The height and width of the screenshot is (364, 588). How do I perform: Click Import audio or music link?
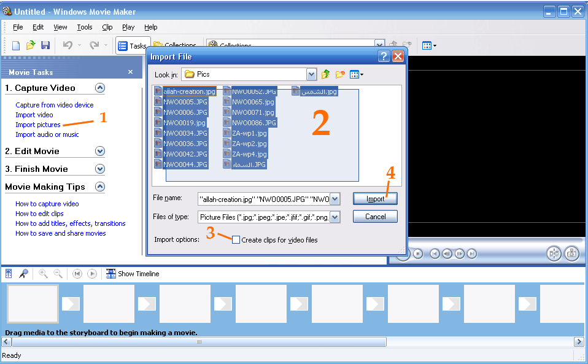(x=47, y=134)
